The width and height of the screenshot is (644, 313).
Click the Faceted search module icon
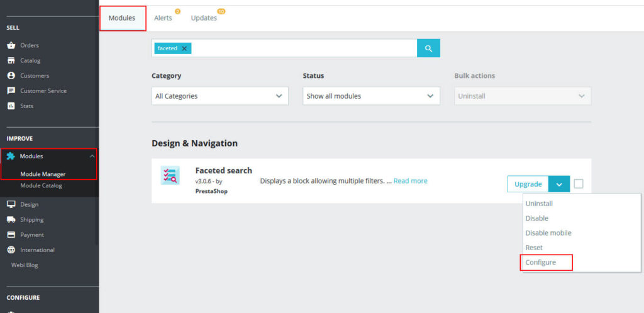tap(170, 175)
